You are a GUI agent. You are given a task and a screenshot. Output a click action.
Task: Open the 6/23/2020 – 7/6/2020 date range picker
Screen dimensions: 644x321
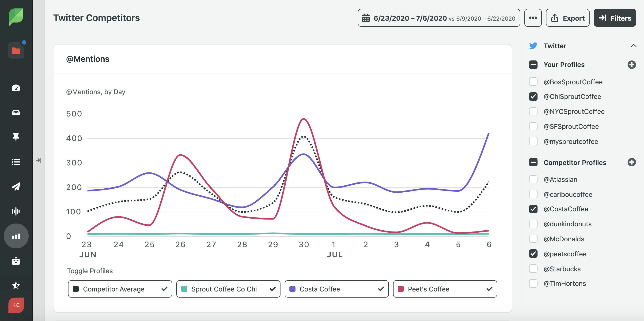pyautogui.click(x=439, y=18)
